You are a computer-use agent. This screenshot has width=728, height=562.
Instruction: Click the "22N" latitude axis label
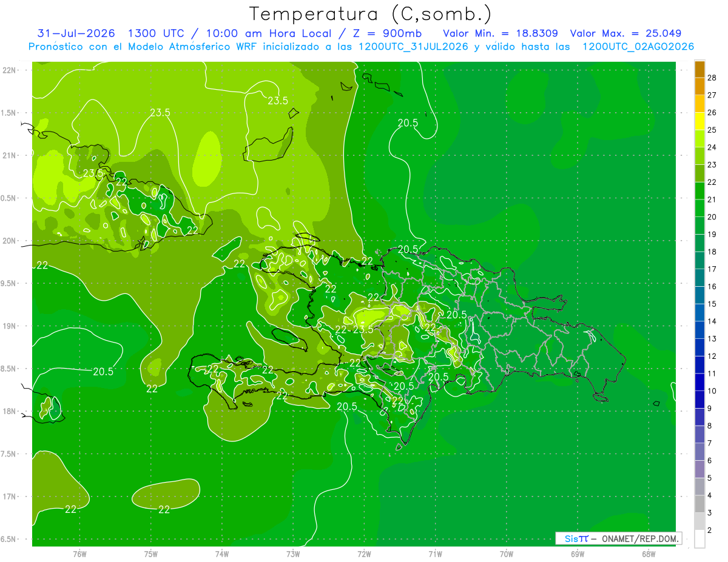click(10, 70)
